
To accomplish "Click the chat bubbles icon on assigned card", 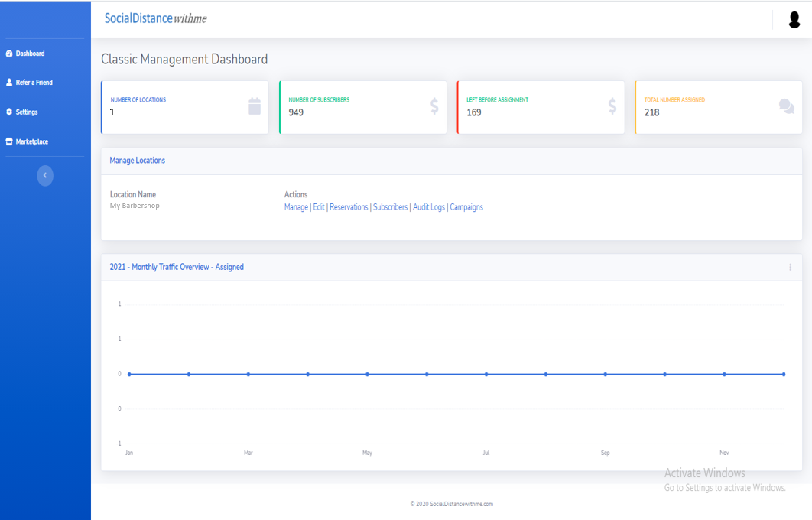I will [786, 106].
